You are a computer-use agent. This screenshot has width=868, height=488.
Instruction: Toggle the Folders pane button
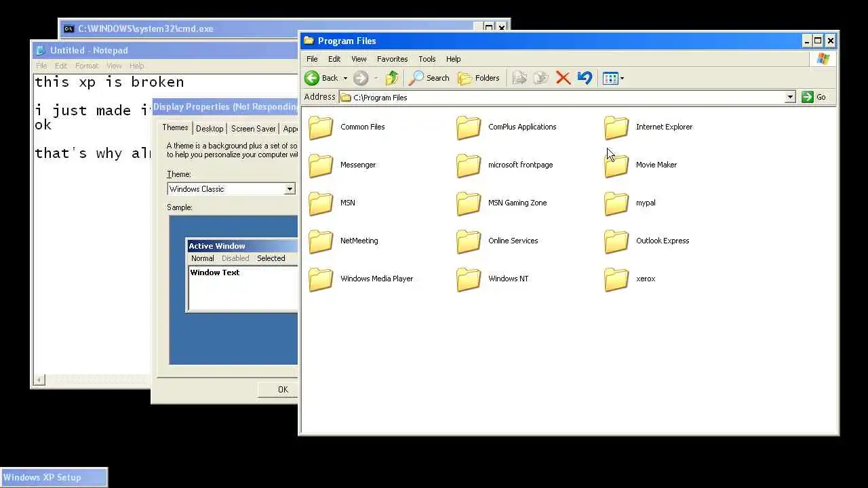click(x=479, y=78)
